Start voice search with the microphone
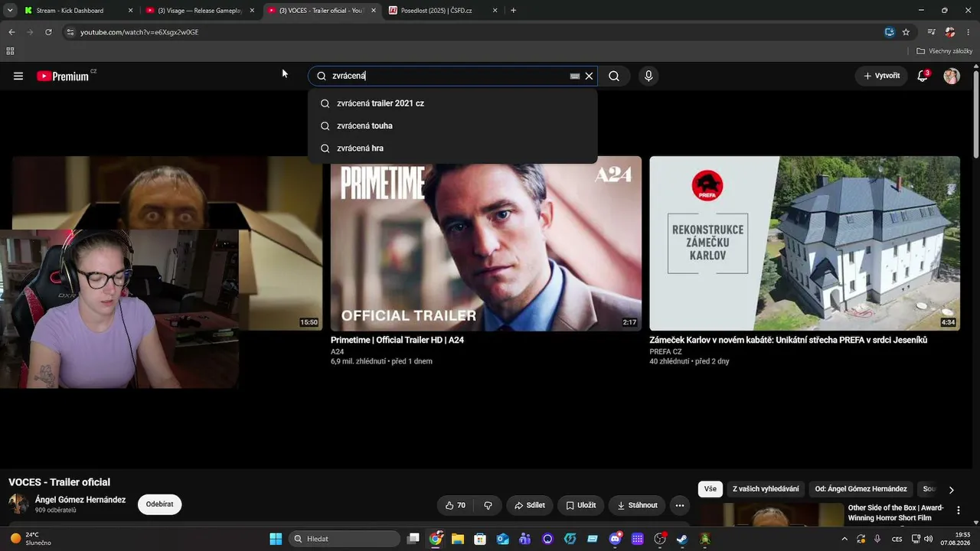This screenshot has width=980, height=551. [x=648, y=76]
